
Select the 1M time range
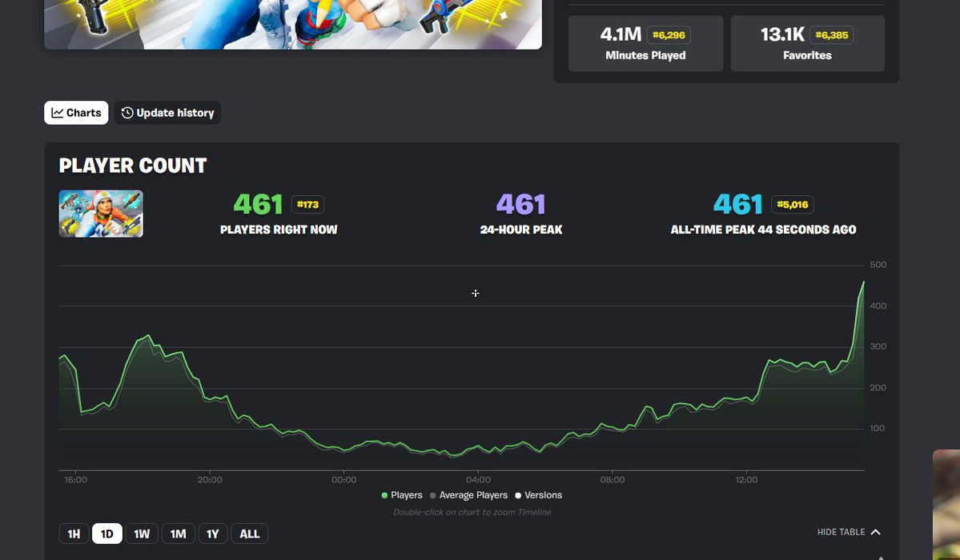click(x=179, y=534)
